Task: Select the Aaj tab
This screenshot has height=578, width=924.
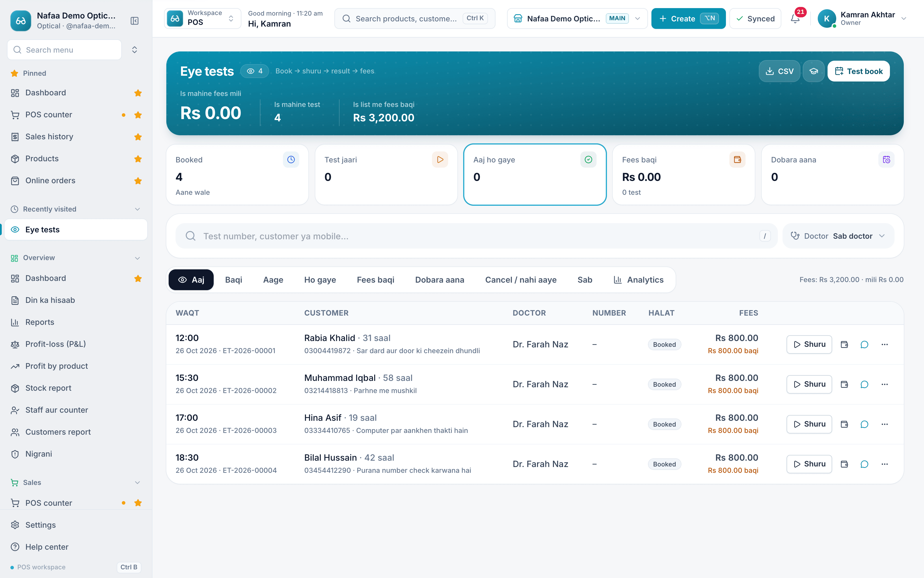Action: click(191, 280)
